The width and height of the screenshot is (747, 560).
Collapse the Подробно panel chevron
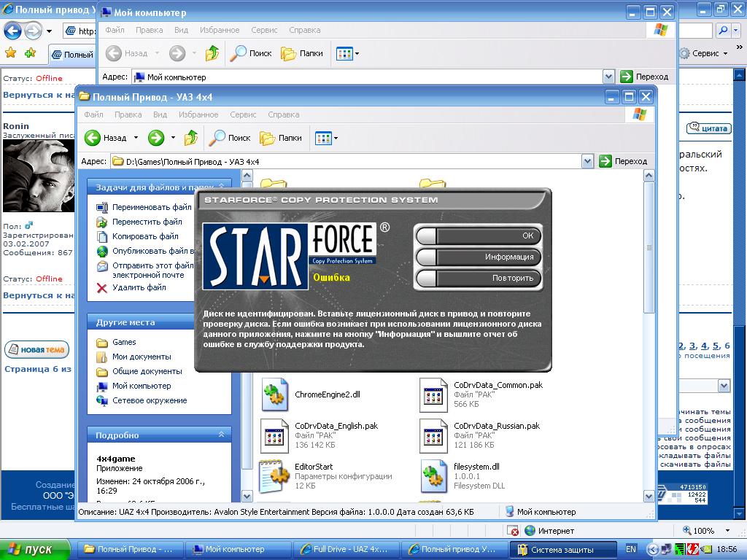[x=221, y=435]
